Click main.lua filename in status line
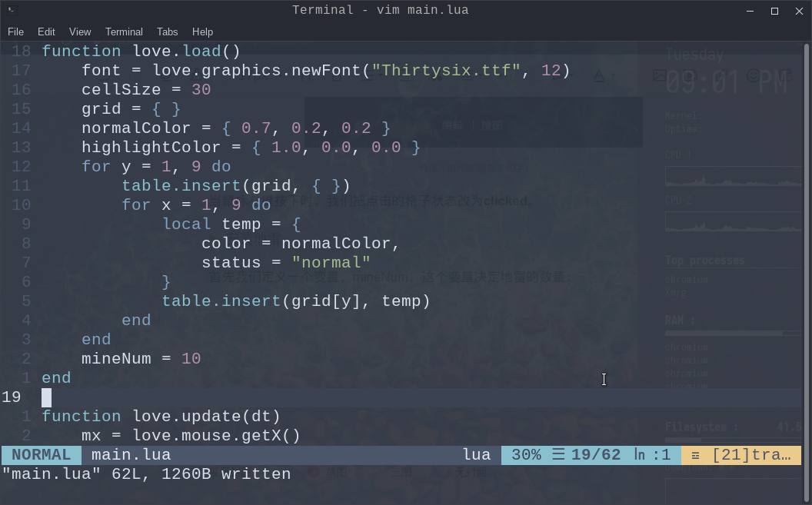Image resolution: width=812 pixels, height=505 pixels. [131, 455]
